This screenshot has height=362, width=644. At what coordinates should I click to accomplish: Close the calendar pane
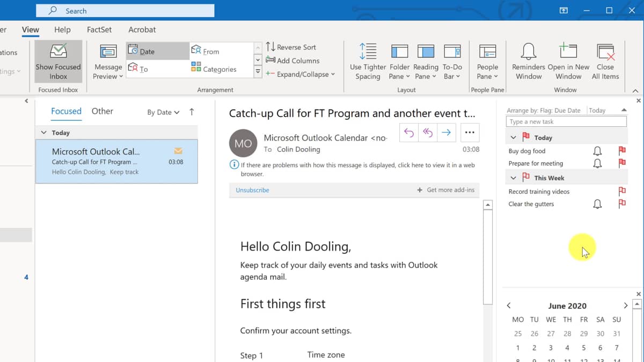pos(638,294)
